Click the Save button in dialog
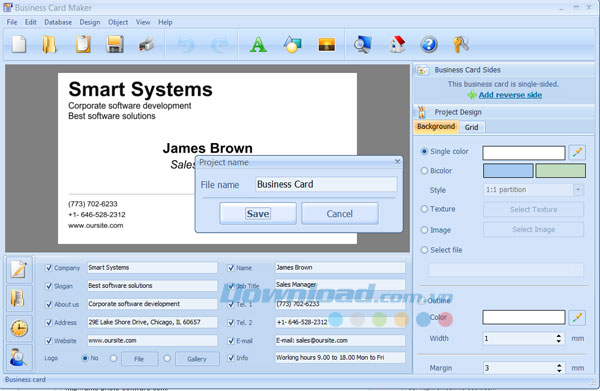The image size is (600, 391). pos(258,213)
